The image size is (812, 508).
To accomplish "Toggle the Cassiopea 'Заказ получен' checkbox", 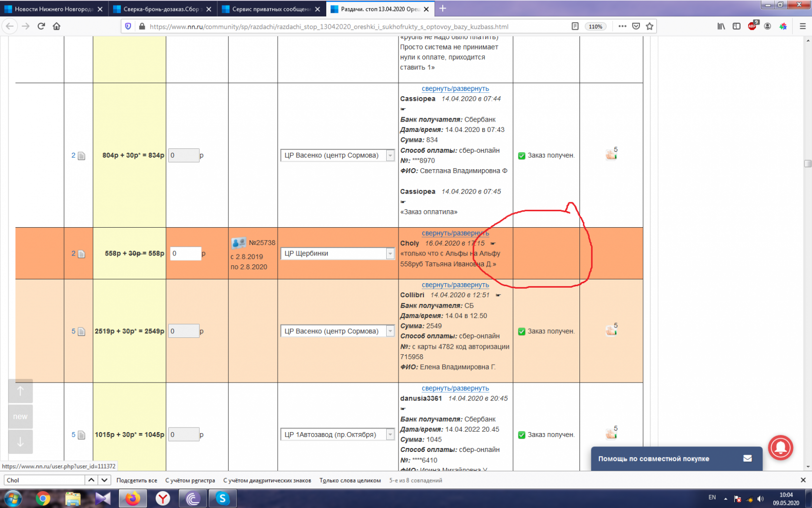I will point(522,156).
